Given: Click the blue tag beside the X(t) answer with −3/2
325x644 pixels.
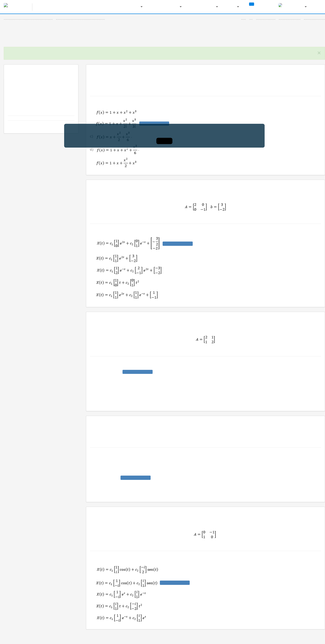Looking at the screenshot, I should coord(178,243).
